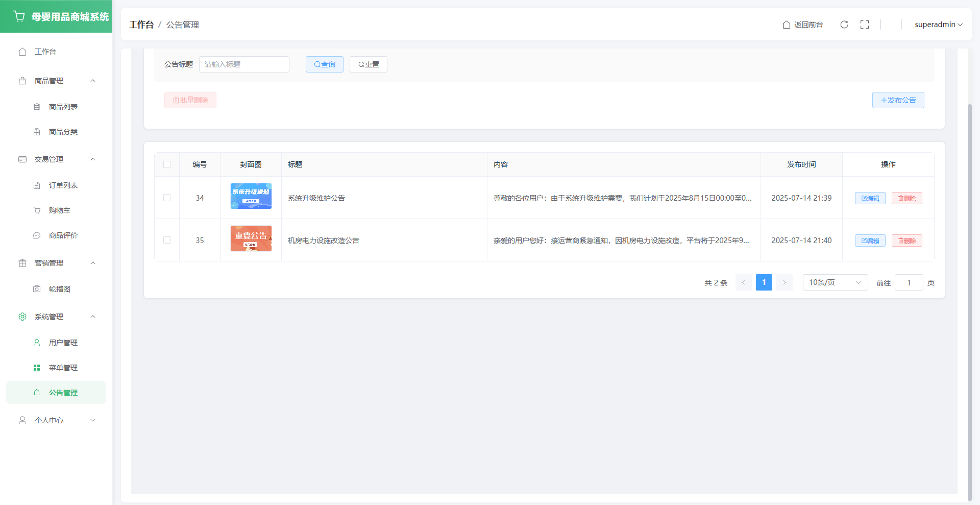Click the refresh icon in top bar

coord(844,25)
